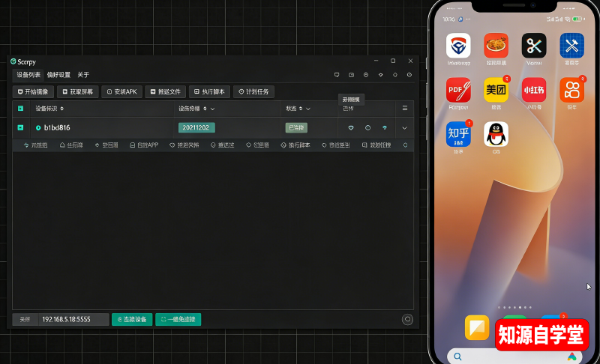Toggle the select-all checkbox in table header

[20, 109]
